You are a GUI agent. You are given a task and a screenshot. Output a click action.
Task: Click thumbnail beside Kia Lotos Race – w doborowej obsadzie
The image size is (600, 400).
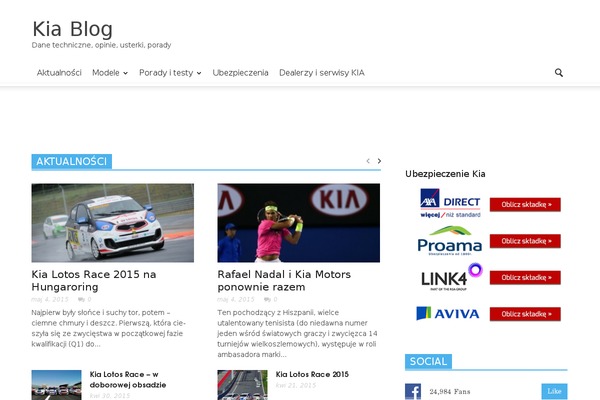click(x=56, y=385)
